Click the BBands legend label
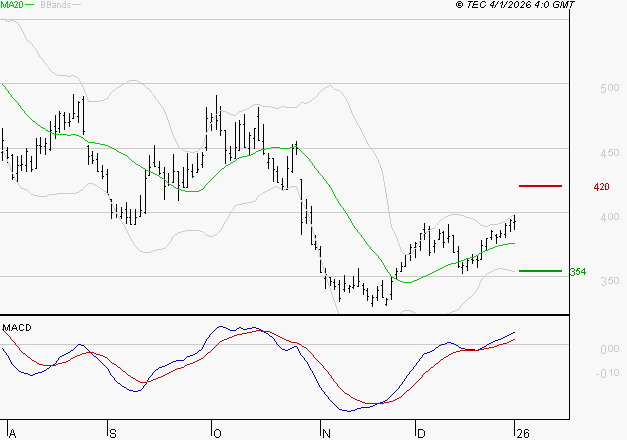This screenshot has width=627, height=440. (56, 5)
